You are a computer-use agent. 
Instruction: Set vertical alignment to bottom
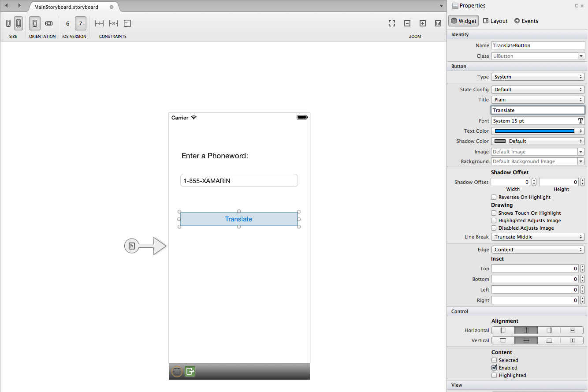(x=549, y=340)
